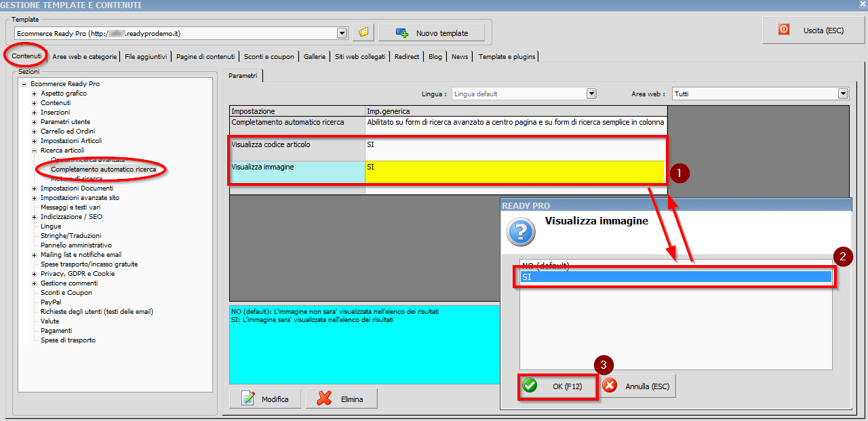This screenshot has width=868, height=421.
Task: Open the Template dropdown list
Action: 342,33
